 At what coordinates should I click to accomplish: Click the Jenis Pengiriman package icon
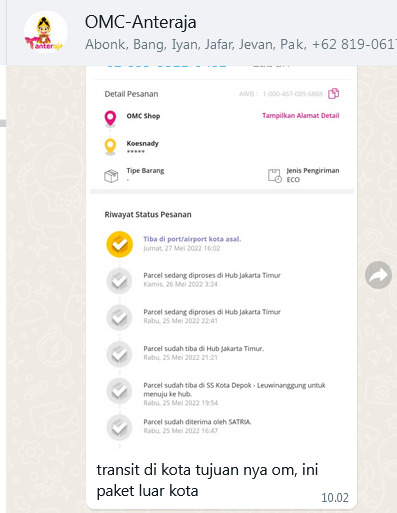pos(275,176)
